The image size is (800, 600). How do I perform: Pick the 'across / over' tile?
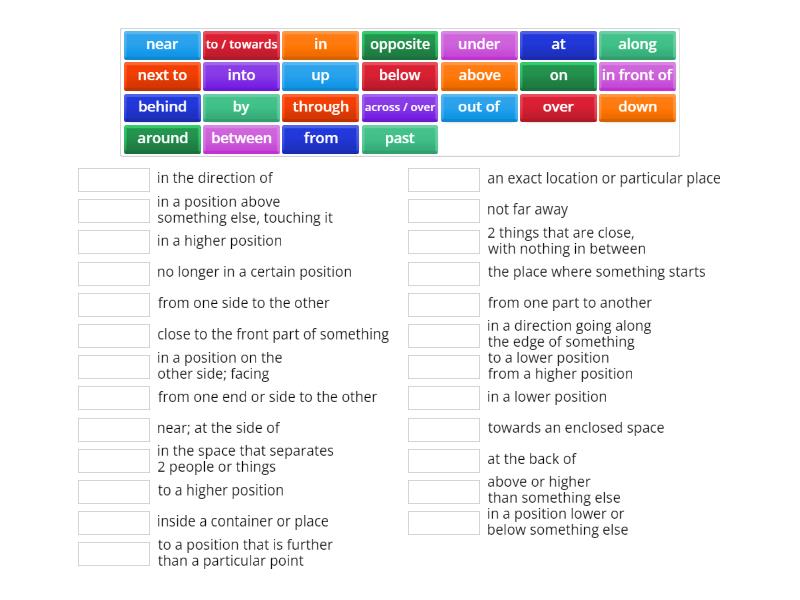[400, 108]
